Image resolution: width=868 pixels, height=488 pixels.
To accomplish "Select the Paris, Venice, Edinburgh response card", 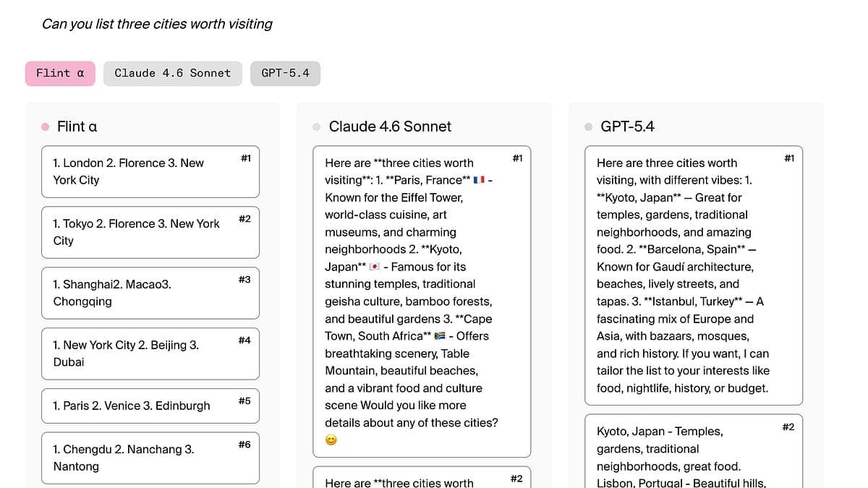I will 150,406.
